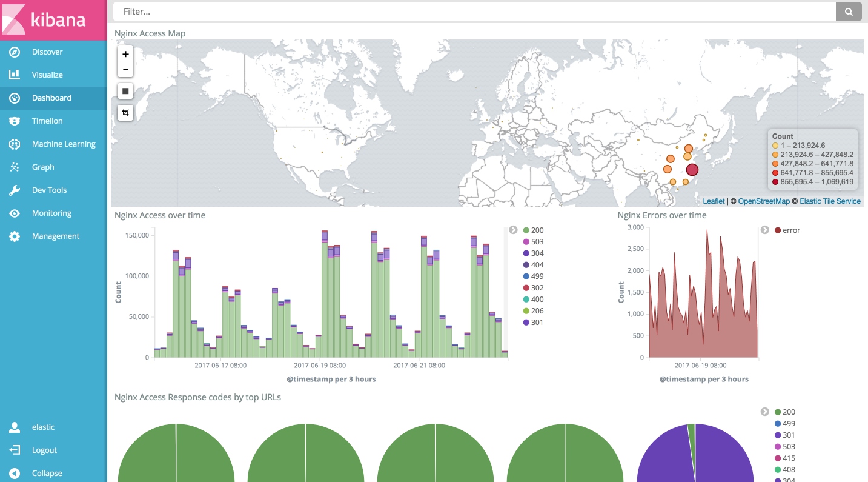868x482 pixels.
Task: Open the OpenStreetMap attribution link
Action: (x=764, y=201)
